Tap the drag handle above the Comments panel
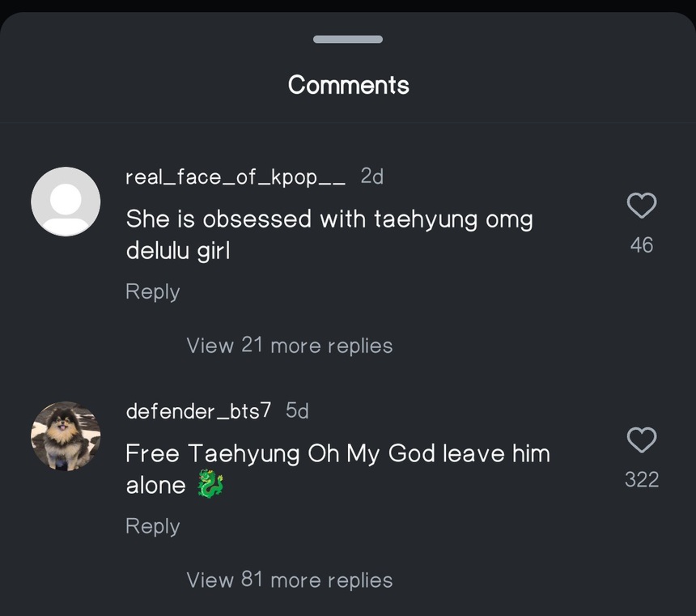This screenshot has width=696, height=616. 348,38
